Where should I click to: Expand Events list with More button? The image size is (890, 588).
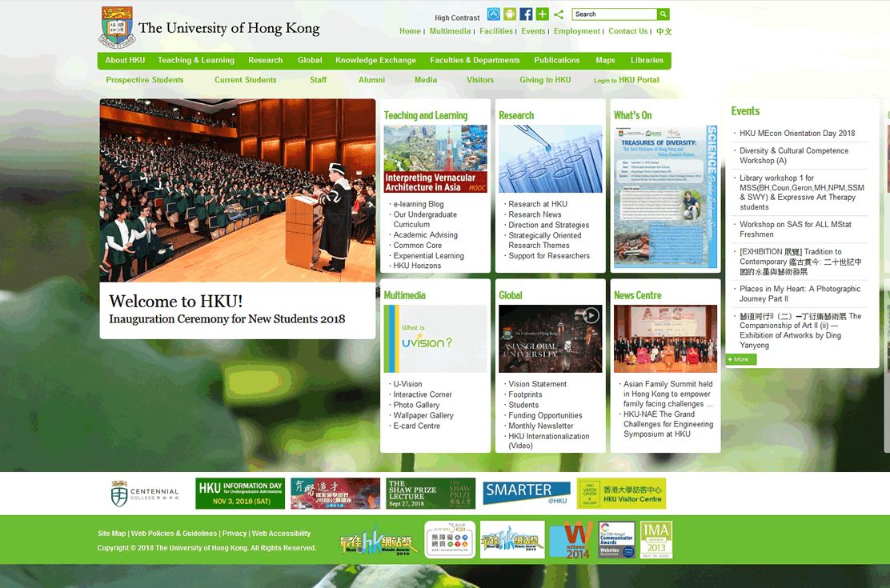pos(740,359)
